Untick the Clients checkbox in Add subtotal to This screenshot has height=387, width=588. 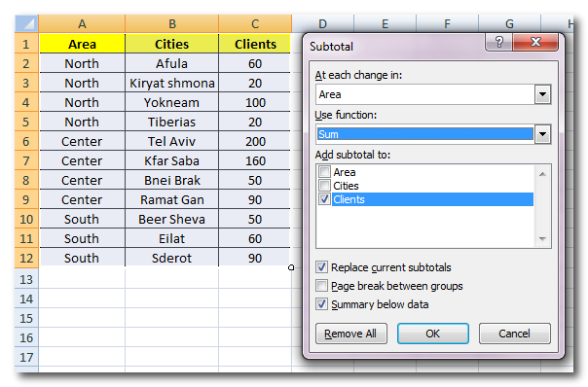click(324, 199)
